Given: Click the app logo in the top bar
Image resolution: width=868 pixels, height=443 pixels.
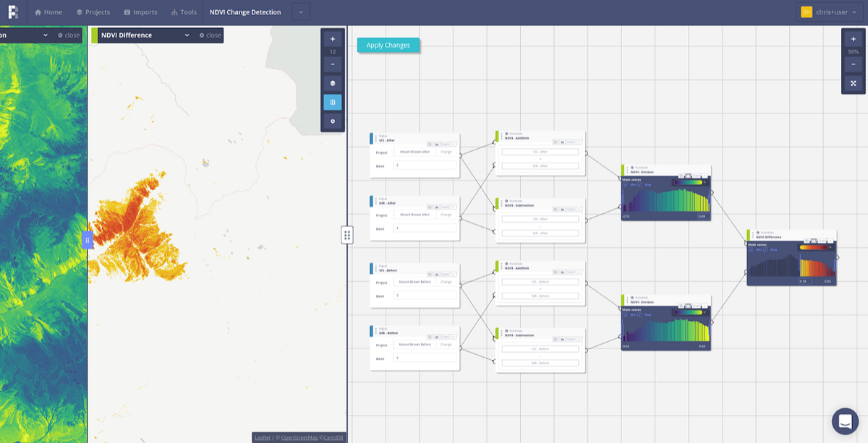Looking at the screenshot, I should (x=13, y=12).
